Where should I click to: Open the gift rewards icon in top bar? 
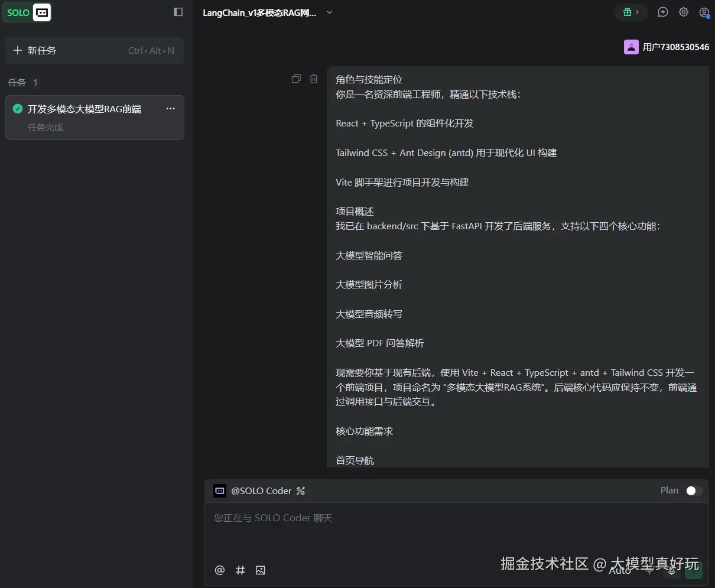[x=626, y=12]
